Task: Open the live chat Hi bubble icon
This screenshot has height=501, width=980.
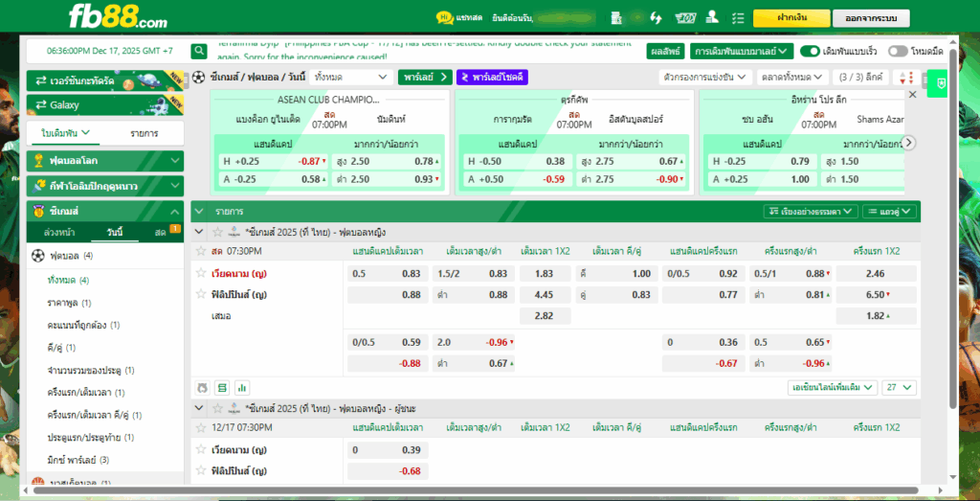Action: 444,17
